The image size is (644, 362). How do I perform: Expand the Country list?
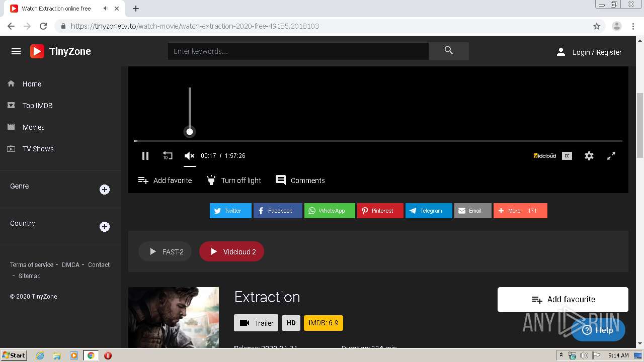coord(105,227)
